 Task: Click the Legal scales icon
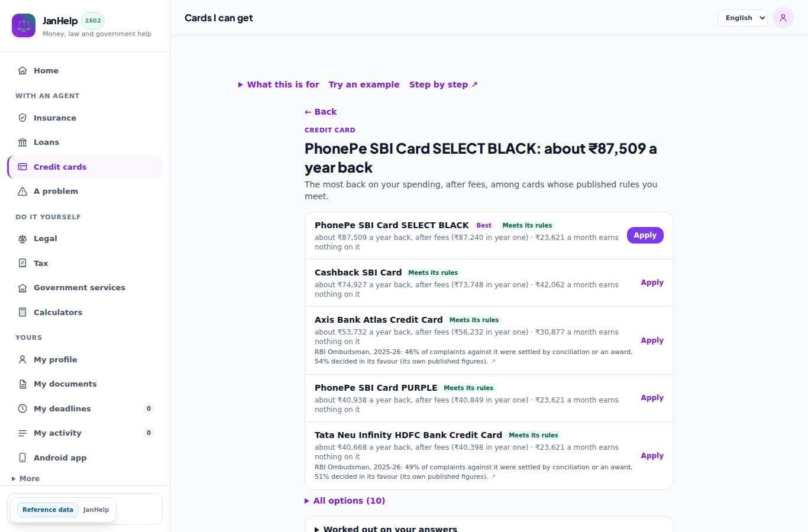click(22, 239)
